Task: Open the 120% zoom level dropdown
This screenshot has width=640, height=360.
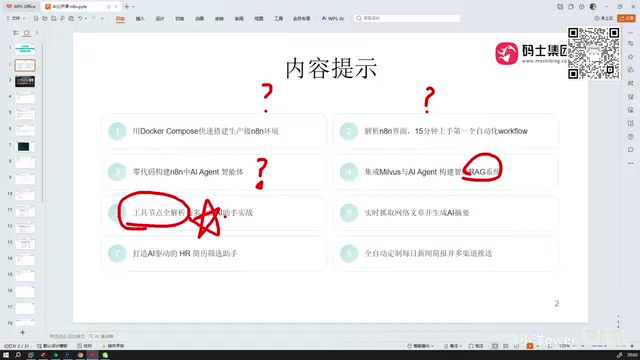Action: [x=566, y=346]
